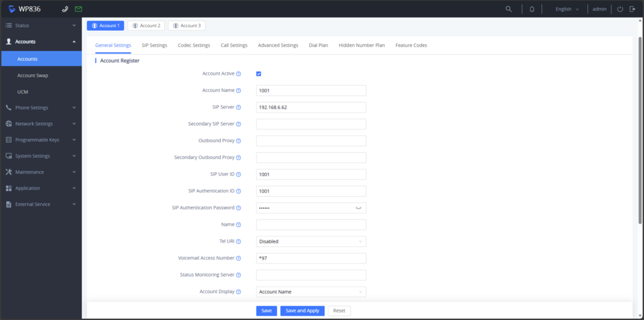Image resolution: width=644 pixels, height=320 pixels.
Task: Open the green mail envelope icon
Action: [x=79, y=9]
